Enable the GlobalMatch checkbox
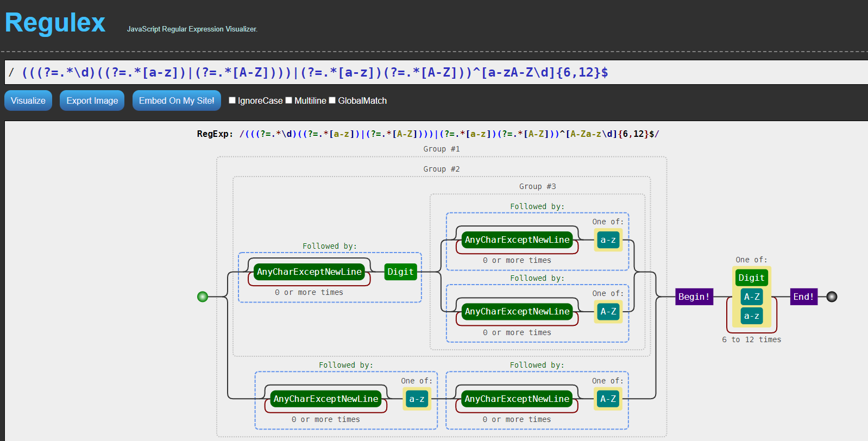The image size is (868, 441). tap(332, 100)
